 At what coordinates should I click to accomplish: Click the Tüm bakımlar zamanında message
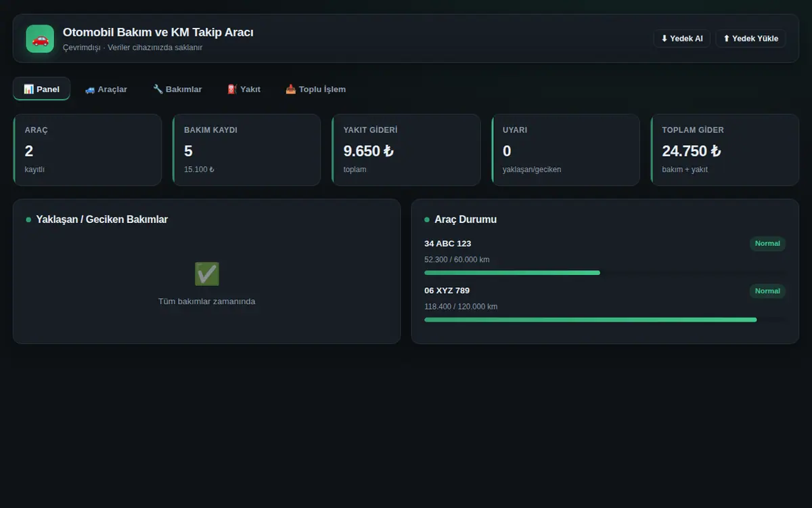tap(207, 301)
